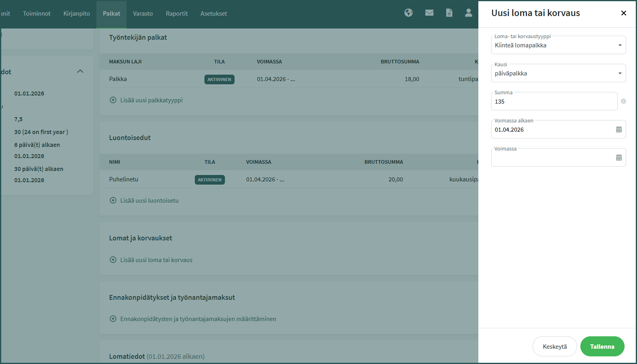Open calendar picker for Voimassa alkaen
637x364 pixels.
[619, 129]
